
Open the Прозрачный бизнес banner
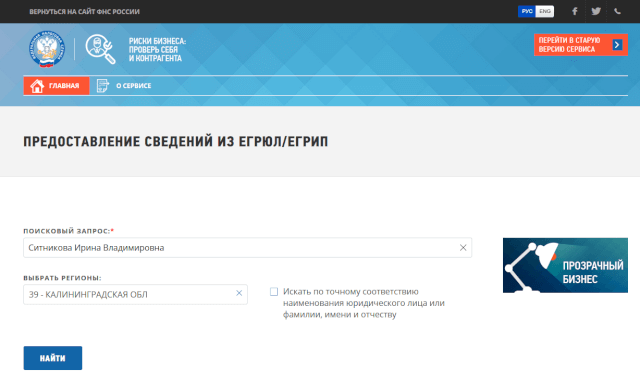[565, 265]
